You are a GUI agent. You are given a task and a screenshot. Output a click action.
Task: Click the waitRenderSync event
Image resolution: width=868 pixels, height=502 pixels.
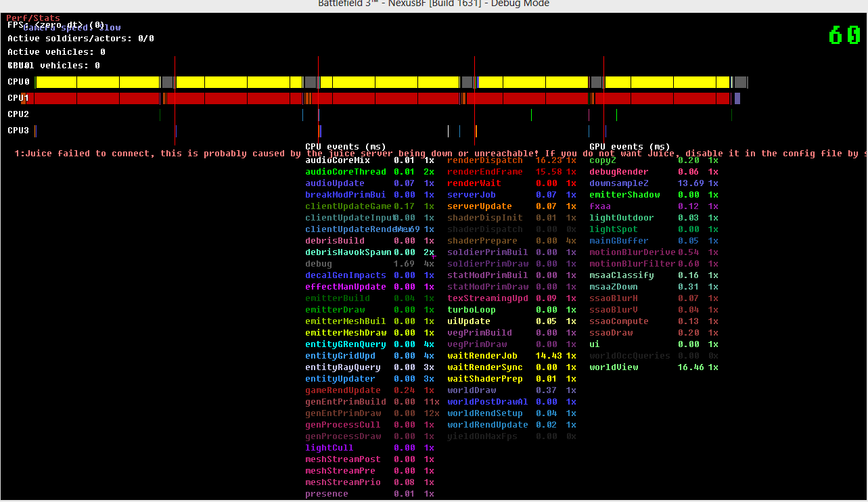tap(511, 367)
